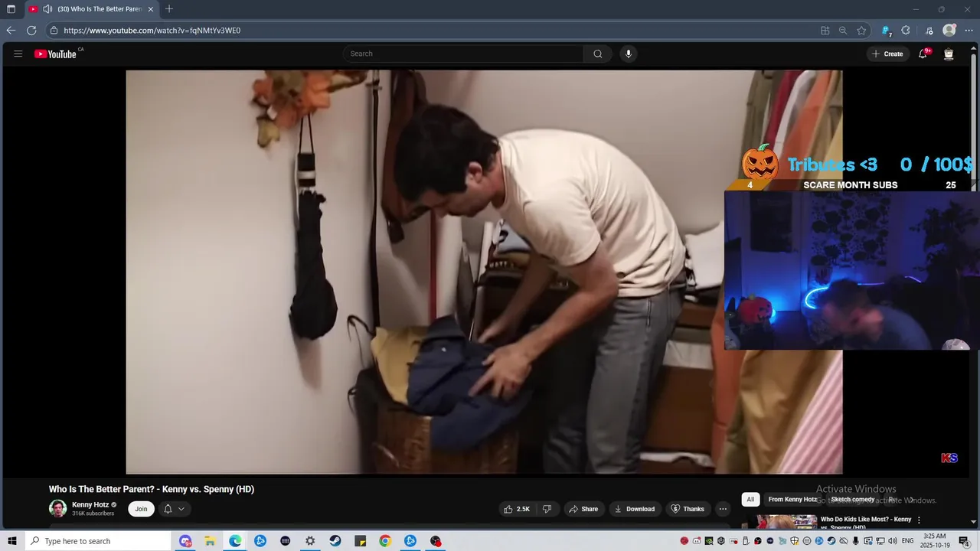Open the apps icon in the address bar
Viewport: 980px width, 551px height.
tap(825, 31)
